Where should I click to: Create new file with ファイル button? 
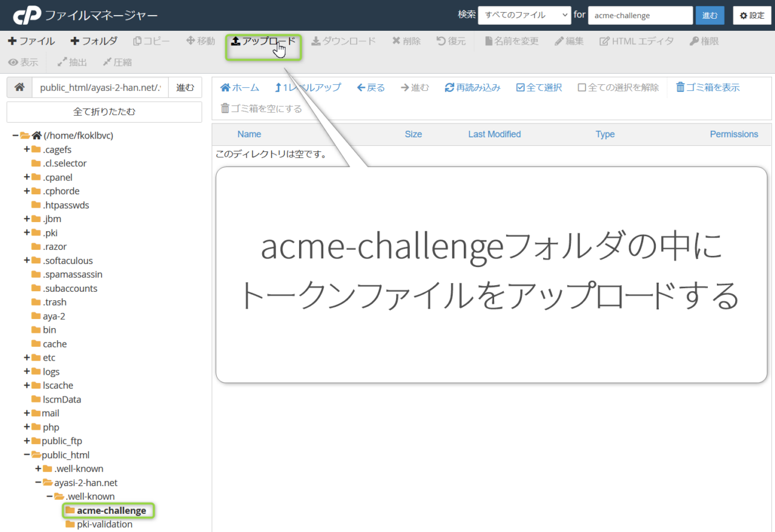pyautogui.click(x=31, y=41)
